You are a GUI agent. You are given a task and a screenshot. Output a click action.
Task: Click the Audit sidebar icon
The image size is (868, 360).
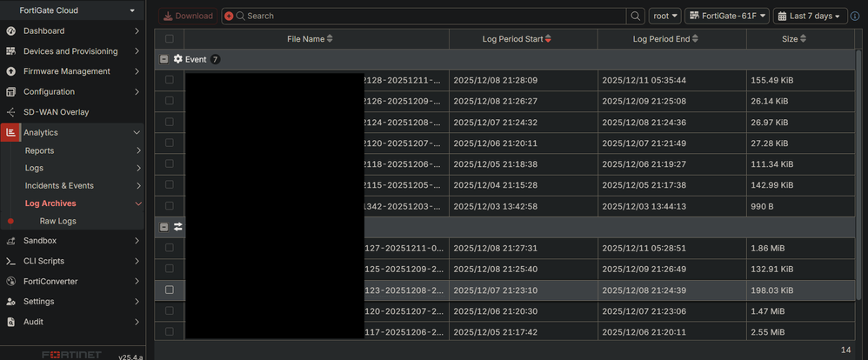[10, 322]
